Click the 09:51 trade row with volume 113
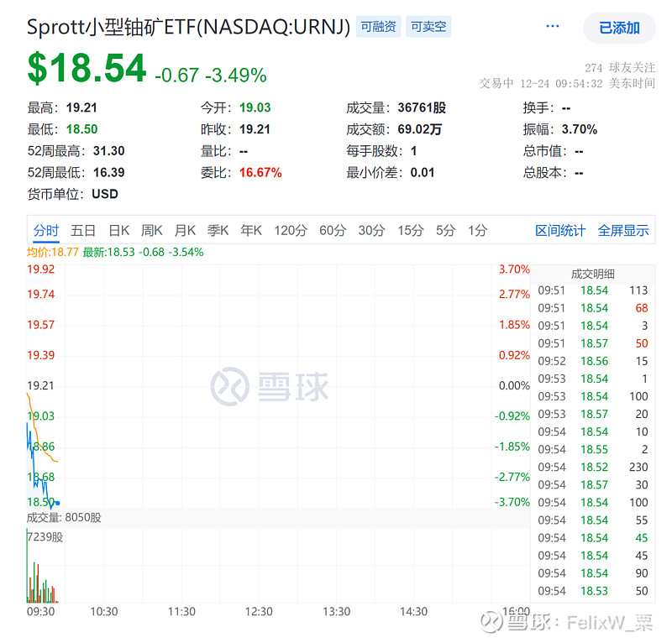Image resolution: width=672 pixels, height=643 pixels. 593,290
